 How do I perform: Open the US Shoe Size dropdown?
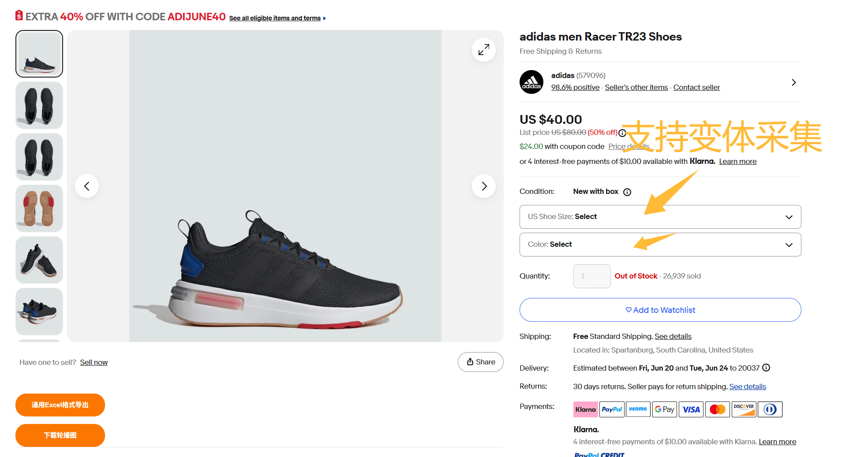coord(660,217)
